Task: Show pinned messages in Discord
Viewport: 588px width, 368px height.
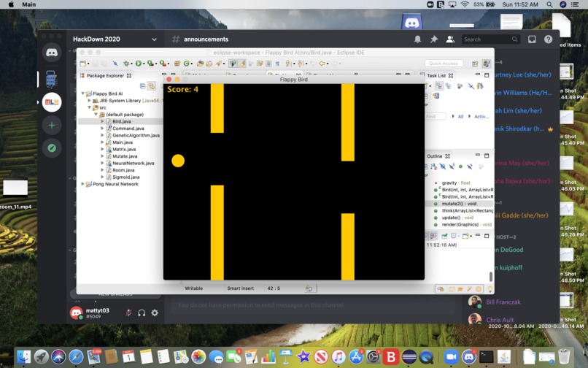Action: [x=434, y=39]
